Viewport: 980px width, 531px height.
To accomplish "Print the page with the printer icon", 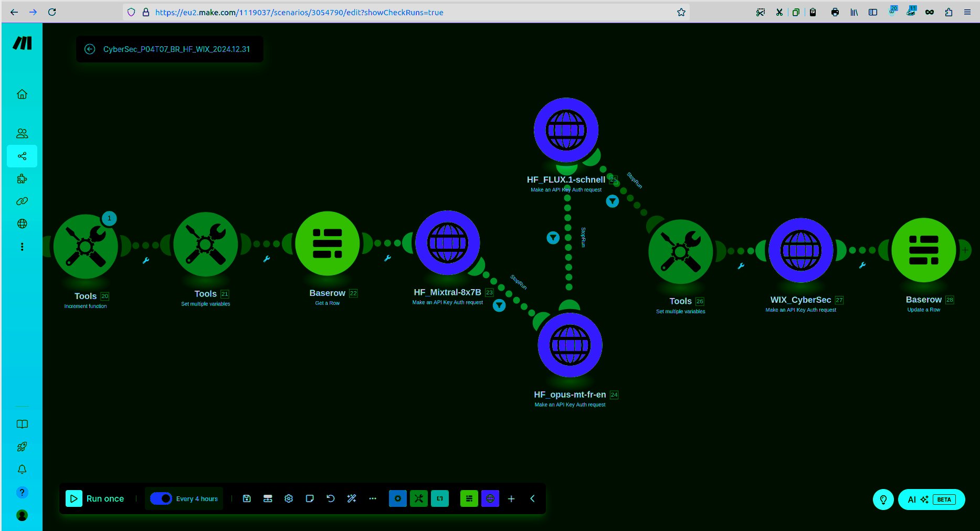I will pyautogui.click(x=835, y=12).
